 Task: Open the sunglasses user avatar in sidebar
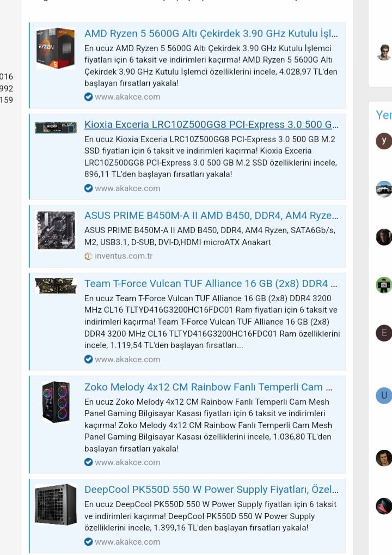(x=384, y=52)
